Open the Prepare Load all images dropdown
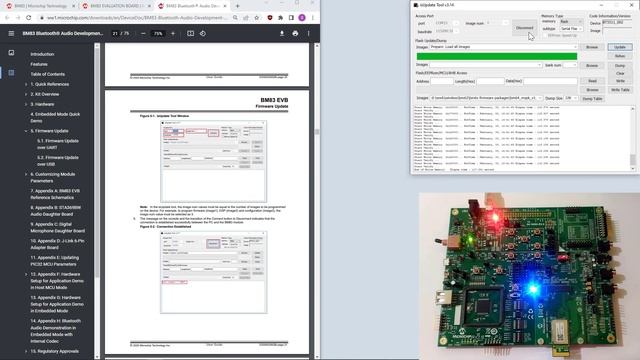640x360 pixels. pos(503,47)
